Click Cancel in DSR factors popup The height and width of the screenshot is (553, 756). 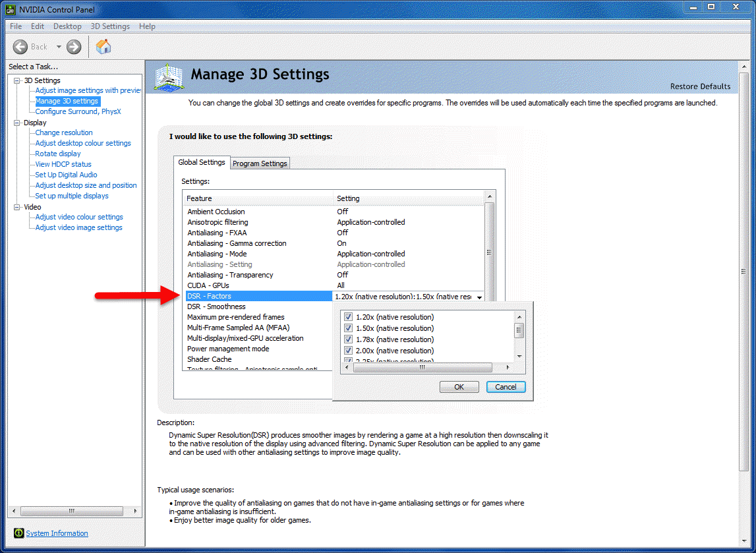(x=506, y=387)
